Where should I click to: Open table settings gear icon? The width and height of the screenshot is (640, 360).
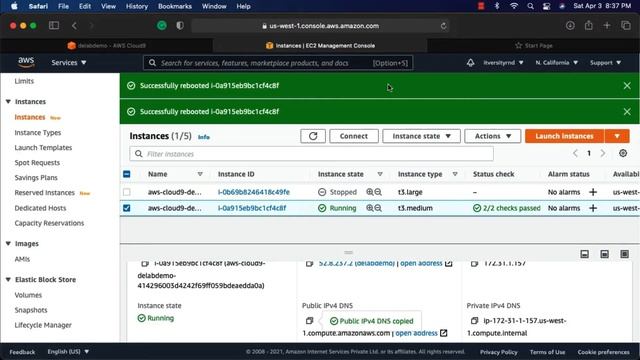(x=623, y=153)
